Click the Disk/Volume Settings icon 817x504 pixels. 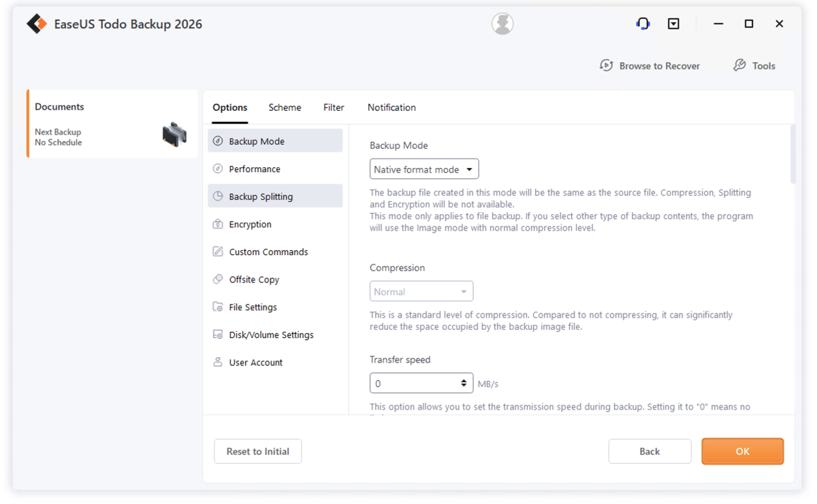(x=218, y=335)
